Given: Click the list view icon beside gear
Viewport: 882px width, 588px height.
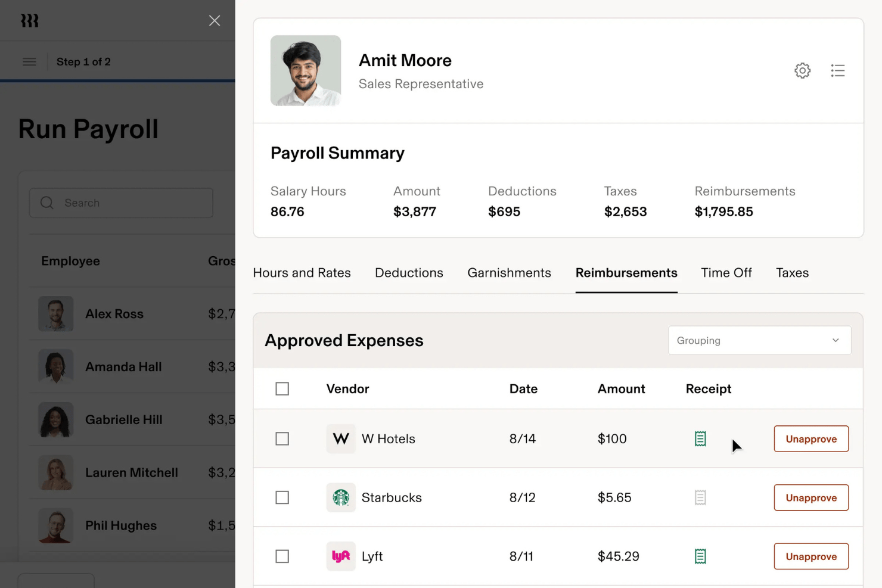Looking at the screenshot, I should coord(838,70).
